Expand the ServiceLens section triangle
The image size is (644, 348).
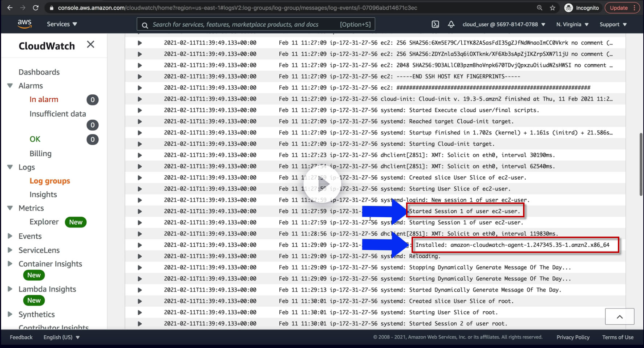tap(10, 250)
